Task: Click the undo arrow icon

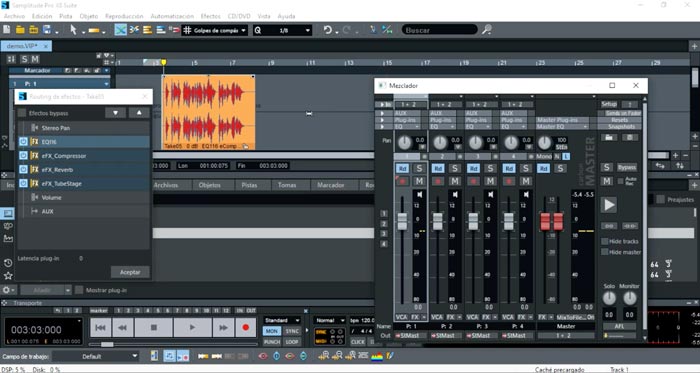Action: [328, 30]
